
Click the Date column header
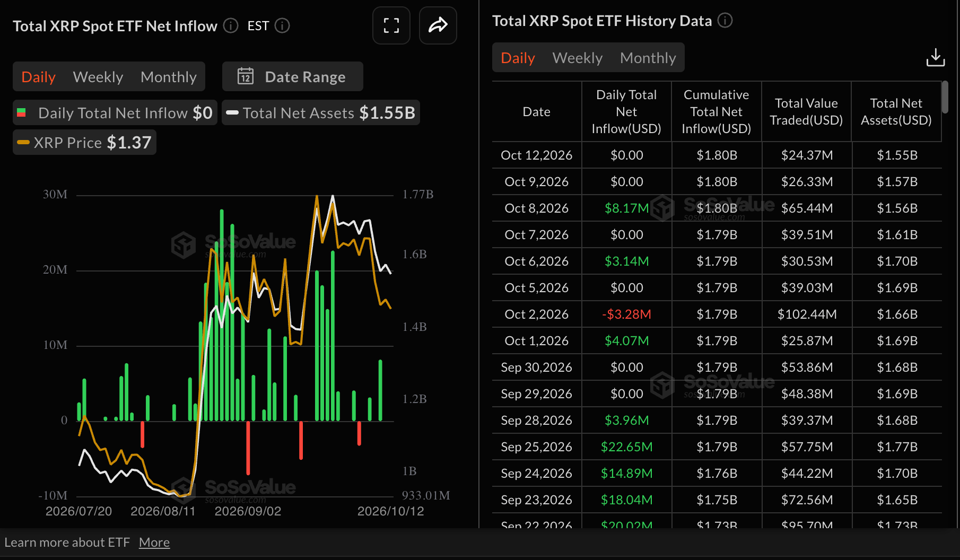[537, 111]
